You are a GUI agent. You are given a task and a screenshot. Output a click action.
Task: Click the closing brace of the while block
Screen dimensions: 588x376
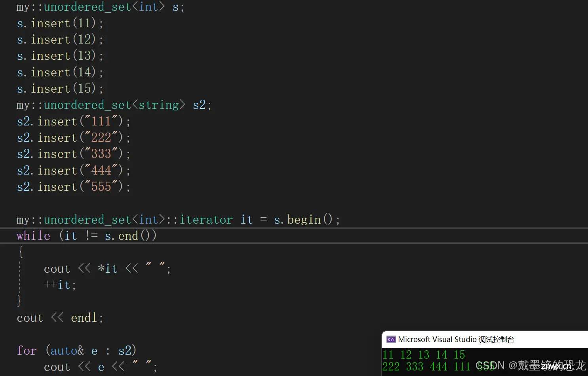19,301
